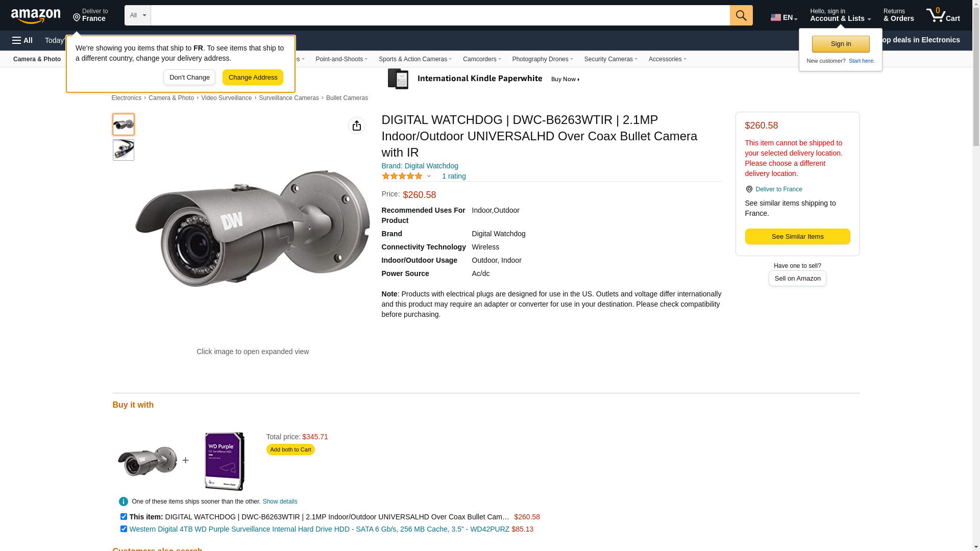Click the info icon near shipping note
This screenshot has height=551, width=980.
tap(124, 502)
